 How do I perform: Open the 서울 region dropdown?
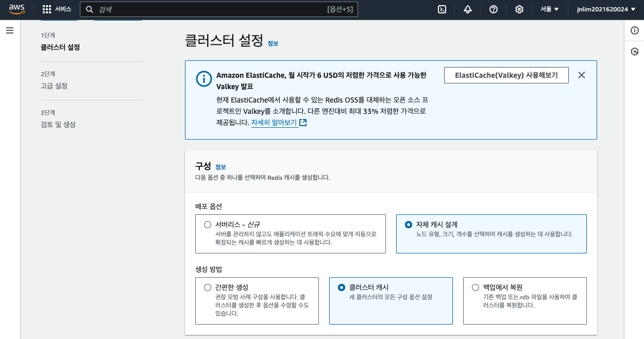point(550,9)
